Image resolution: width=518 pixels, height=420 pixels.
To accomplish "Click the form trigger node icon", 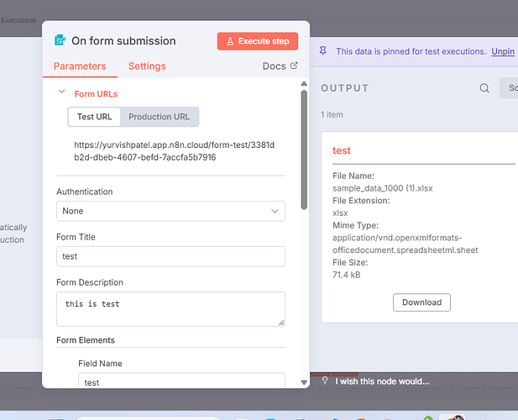I will (60, 40).
